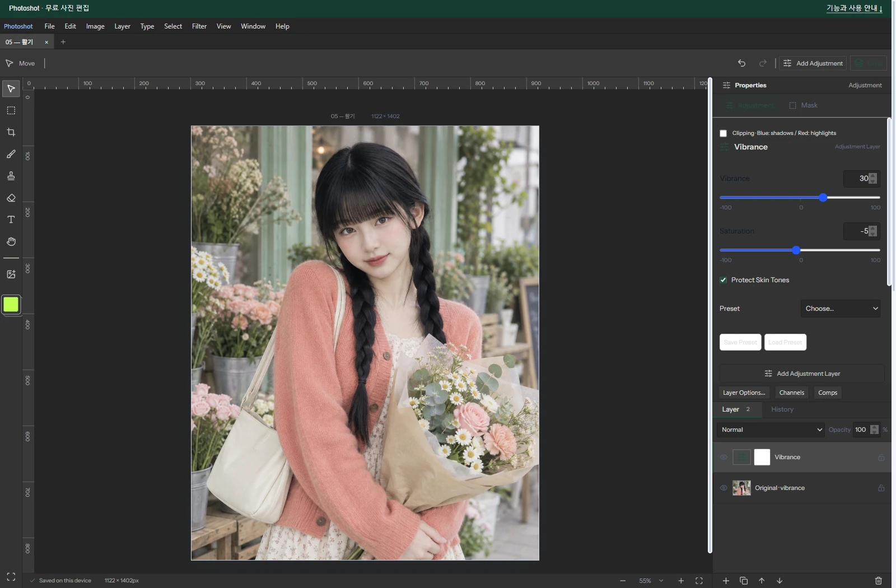Viewport: 896px width, 588px height.
Task: Hide the Original·vibrance layer
Action: click(x=724, y=488)
